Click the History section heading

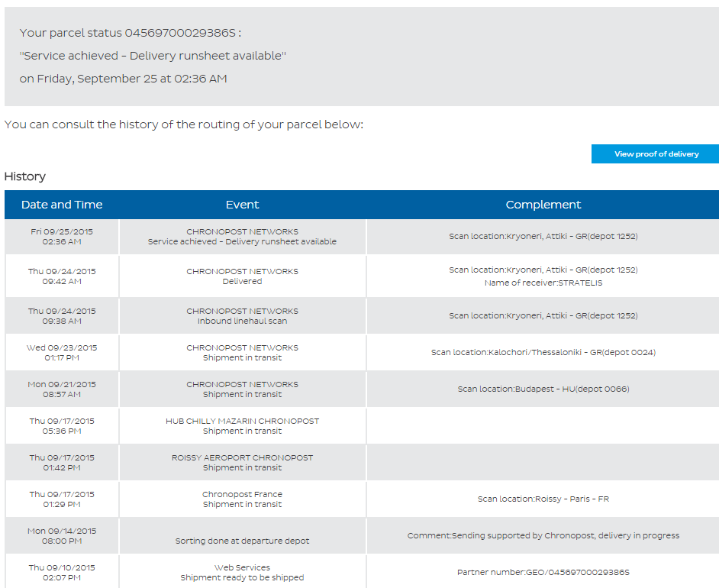pos(25,176)
